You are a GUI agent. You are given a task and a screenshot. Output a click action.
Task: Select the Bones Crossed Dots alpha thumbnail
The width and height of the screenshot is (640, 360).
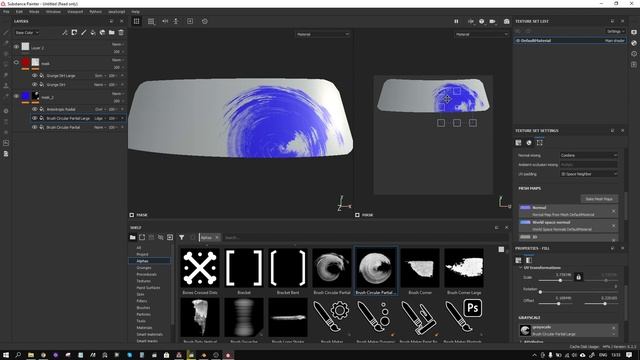[200, 268]
